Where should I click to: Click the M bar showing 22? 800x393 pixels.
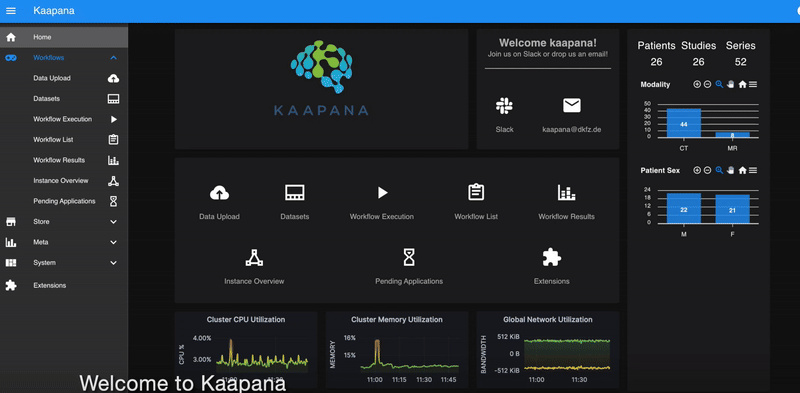(x=684, y=208)
